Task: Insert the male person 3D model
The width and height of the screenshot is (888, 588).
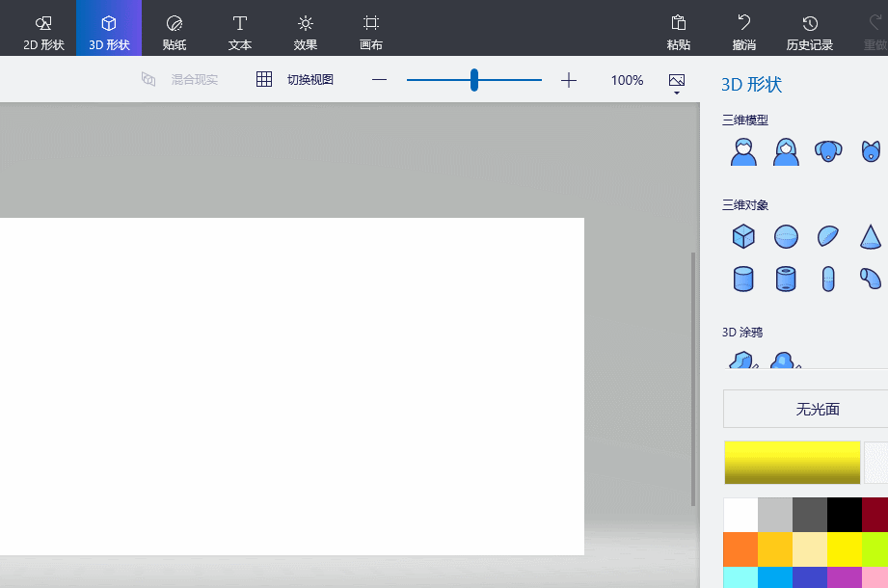Action: point(743,151)
